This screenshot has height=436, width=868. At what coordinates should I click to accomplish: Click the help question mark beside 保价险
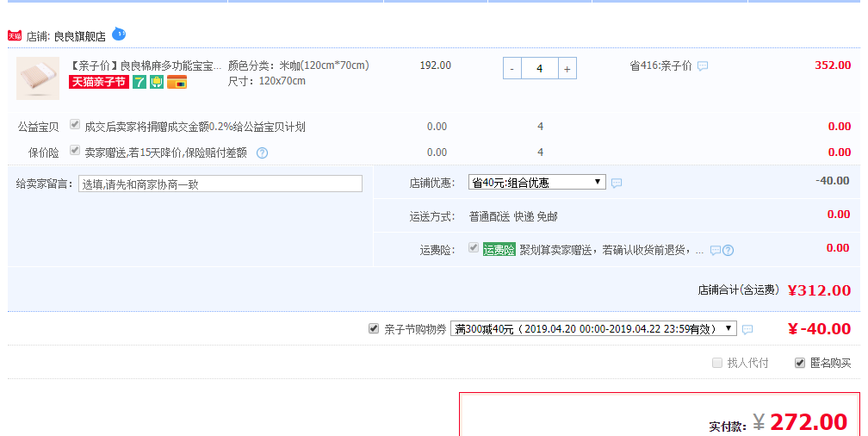(263, 153)
